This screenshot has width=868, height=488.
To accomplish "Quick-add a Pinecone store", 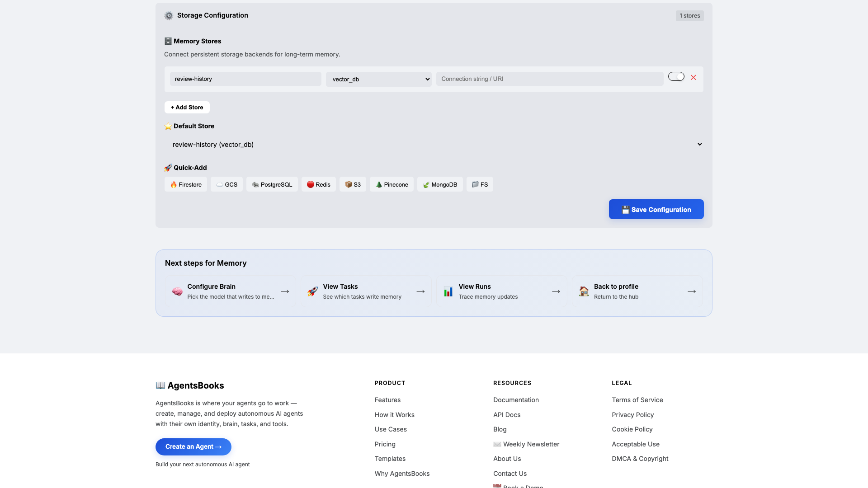I will click(392, 184).
